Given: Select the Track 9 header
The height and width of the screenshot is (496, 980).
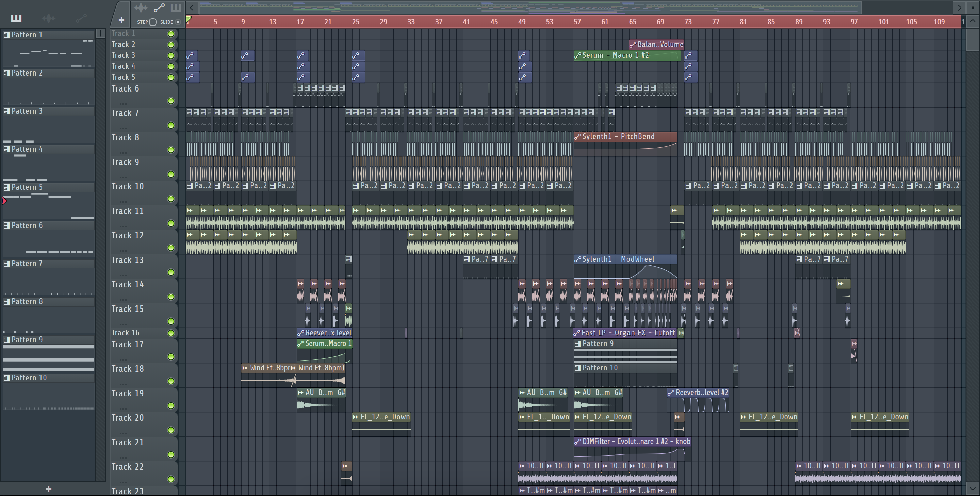Looking at the screenshot, I should tap(144, 168).
